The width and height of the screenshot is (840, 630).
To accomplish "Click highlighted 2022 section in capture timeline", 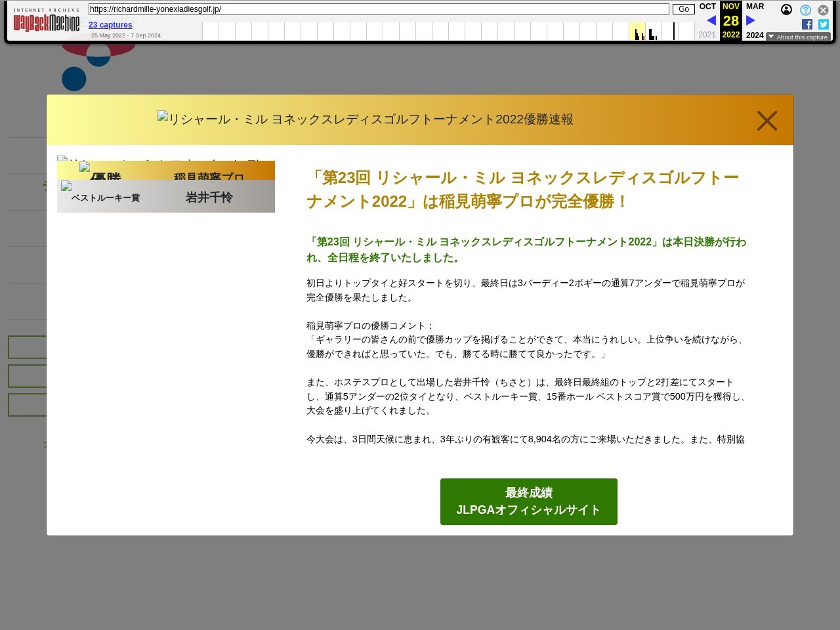I will pos(637,31).
